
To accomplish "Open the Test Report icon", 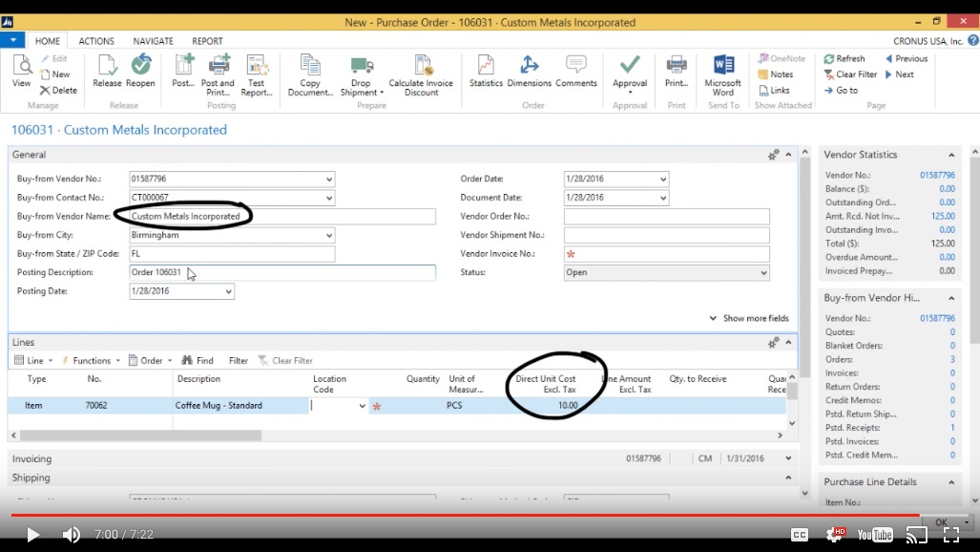I will tap(257, 75).
